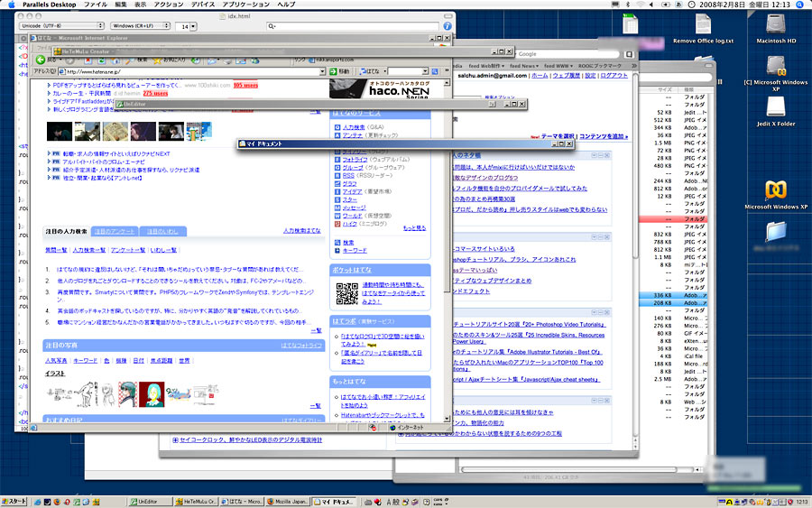The height and width of the screenshot is (508, 812).
Task: Click the ROOにブックマーク bookmark
Action: coord(600,66)
